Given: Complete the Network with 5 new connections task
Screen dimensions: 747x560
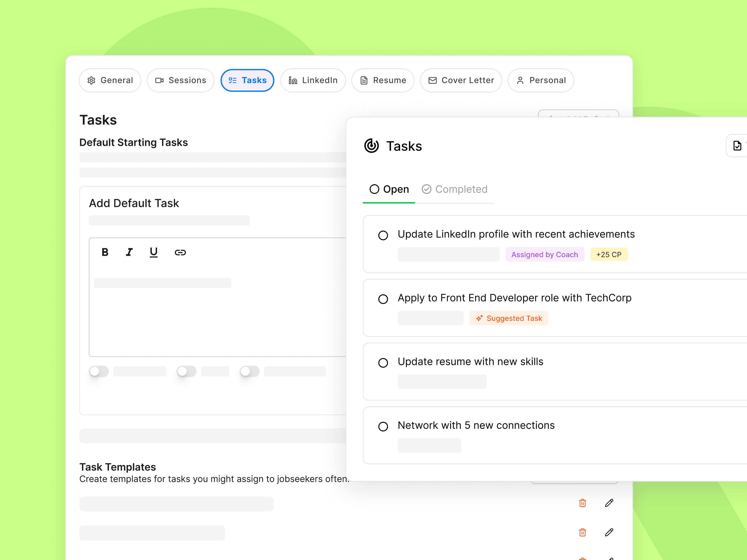Looking at the screenshot, I should click(x=383, y=426).
